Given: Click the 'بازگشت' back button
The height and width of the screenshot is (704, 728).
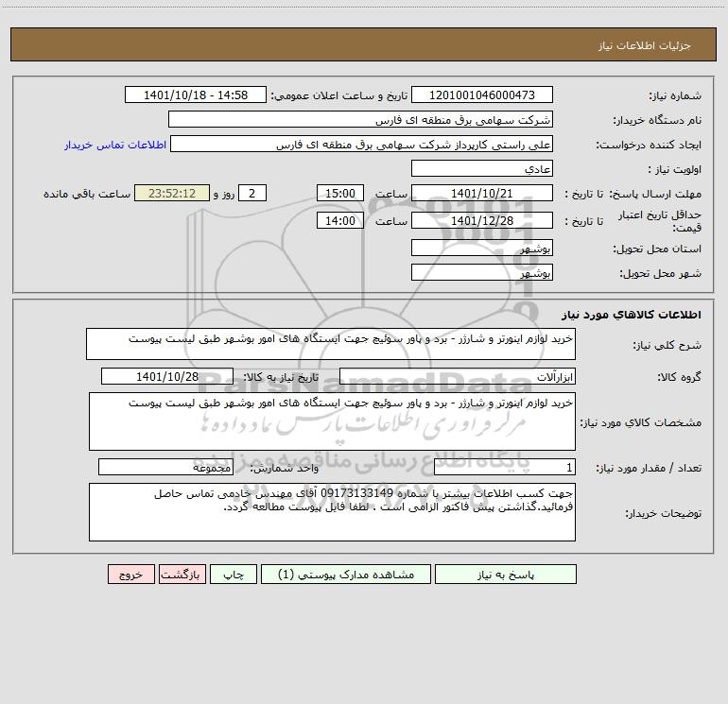Looking at the screenshot, I should click(182, 574).
